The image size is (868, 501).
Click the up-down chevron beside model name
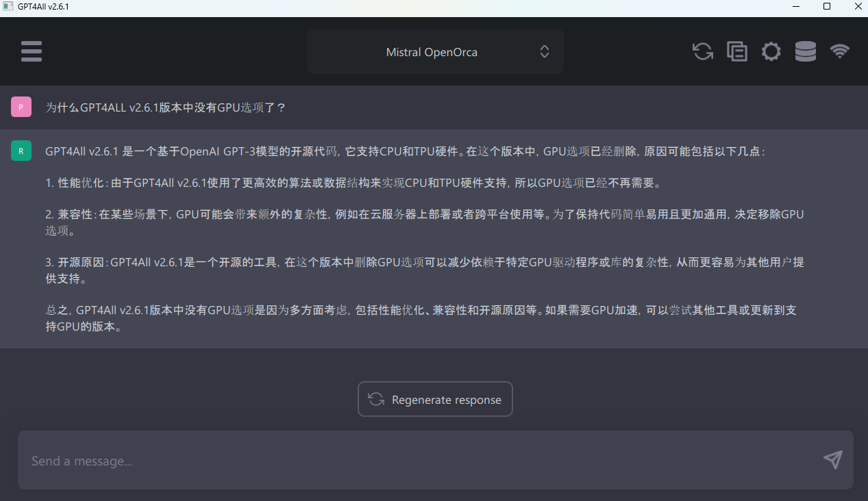click(544, 52)
